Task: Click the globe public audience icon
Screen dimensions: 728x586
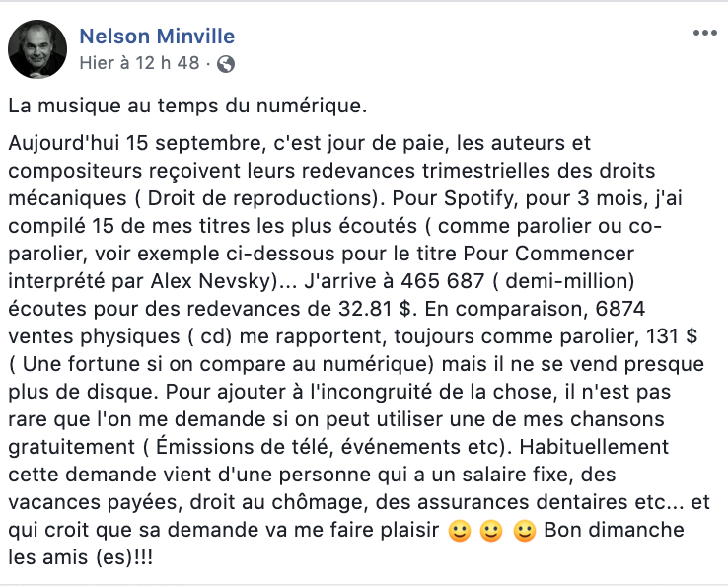Action: (x=226, y=63)
